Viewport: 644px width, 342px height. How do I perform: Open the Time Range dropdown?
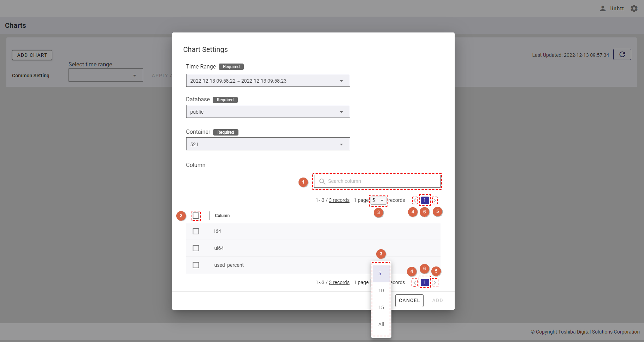click(268, 80)
